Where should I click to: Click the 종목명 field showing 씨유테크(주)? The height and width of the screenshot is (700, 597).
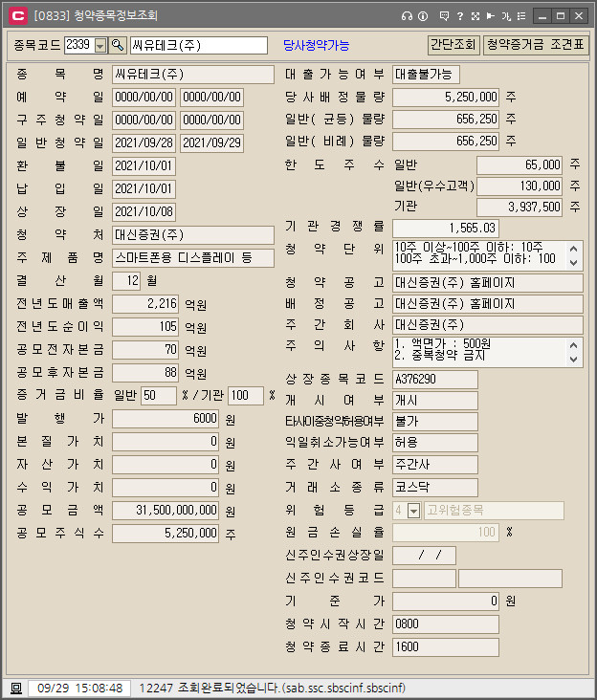pos(193,75)
